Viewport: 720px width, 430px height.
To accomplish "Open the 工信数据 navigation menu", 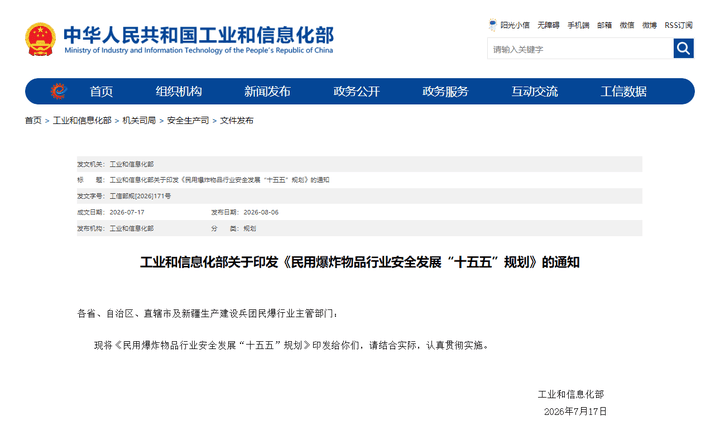I will 624,91.
